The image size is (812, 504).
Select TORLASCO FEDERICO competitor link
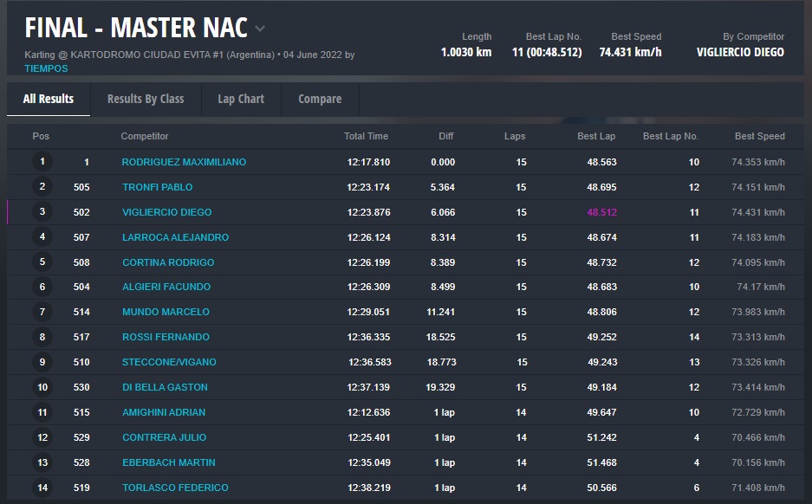click(175, 488)
